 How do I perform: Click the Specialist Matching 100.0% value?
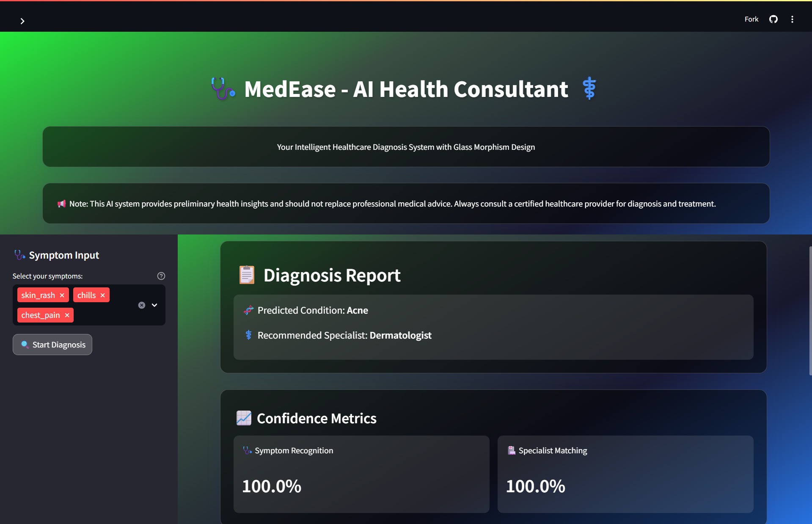tap(536, 486)
